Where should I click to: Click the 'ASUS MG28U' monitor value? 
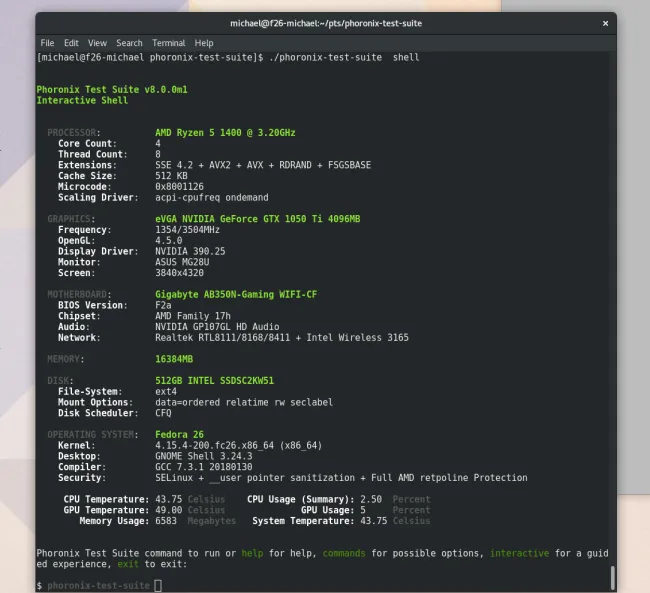pos(182,262)
